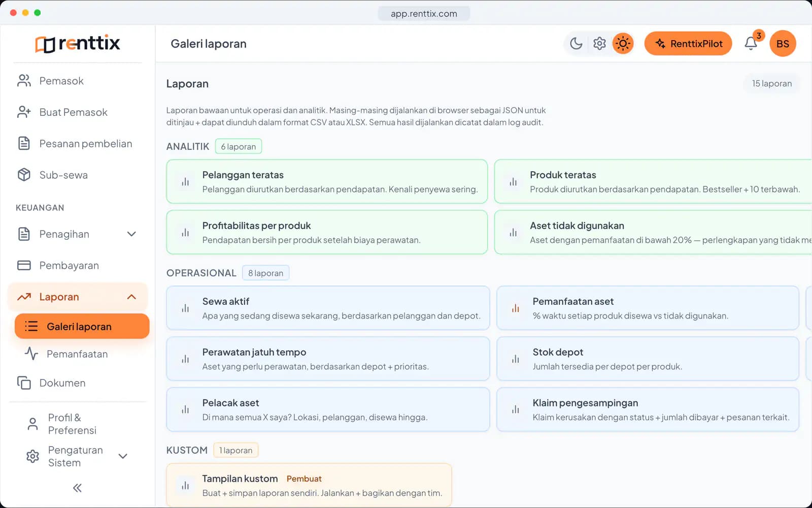Screen dimensions: 812x508
Task: Click the 1 laporan Kustom badge
Action: [235, 450]
